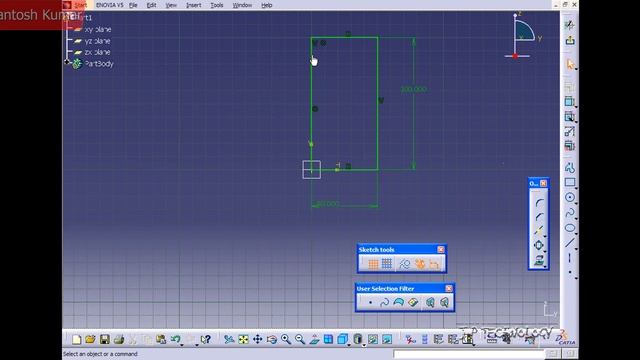This screenshot has width=640, height=360.
Task: Toggle Geometrical Constraints in Sketch tools
Action: pos(420,264)
